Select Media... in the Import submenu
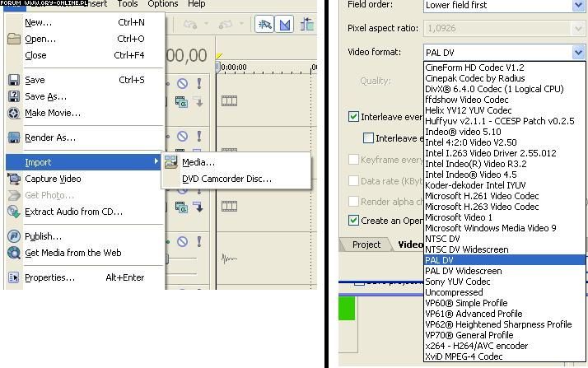588x368 pixels. (236, 162)
